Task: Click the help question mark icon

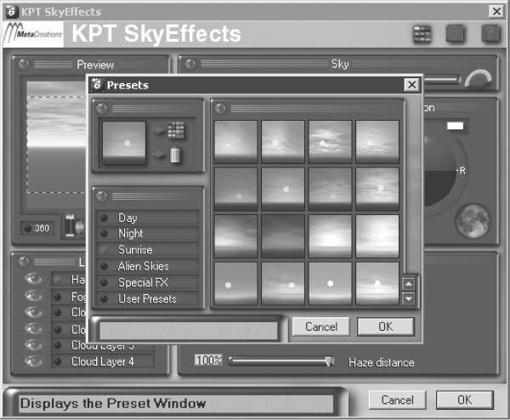Action: point(490,33)
